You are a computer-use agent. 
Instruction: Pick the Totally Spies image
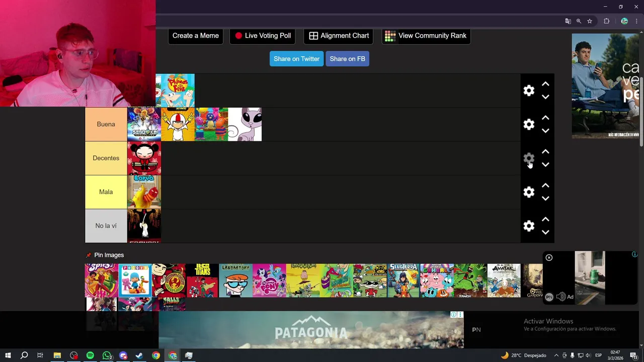[x=101, y=281]
